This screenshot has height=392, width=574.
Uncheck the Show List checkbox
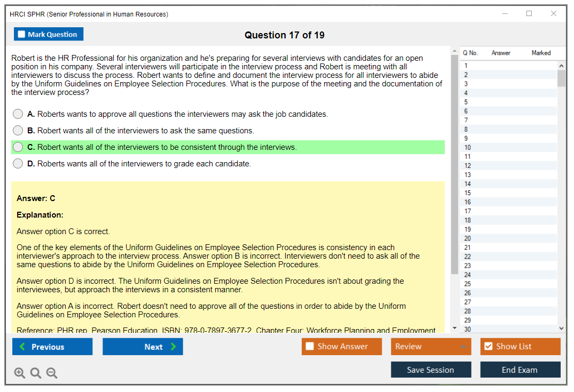click(488, 346)
